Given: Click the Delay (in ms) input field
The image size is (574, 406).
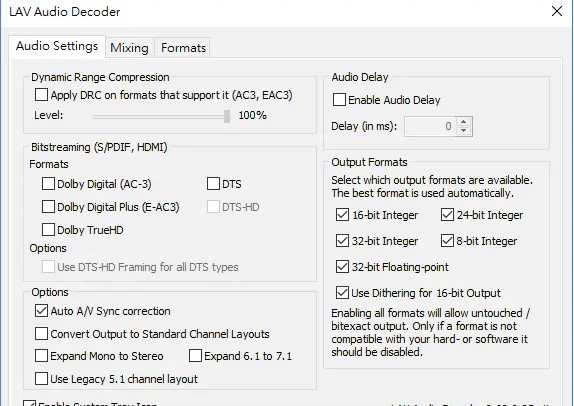Looking at the screenshot, I should click(x=430, y=126).
